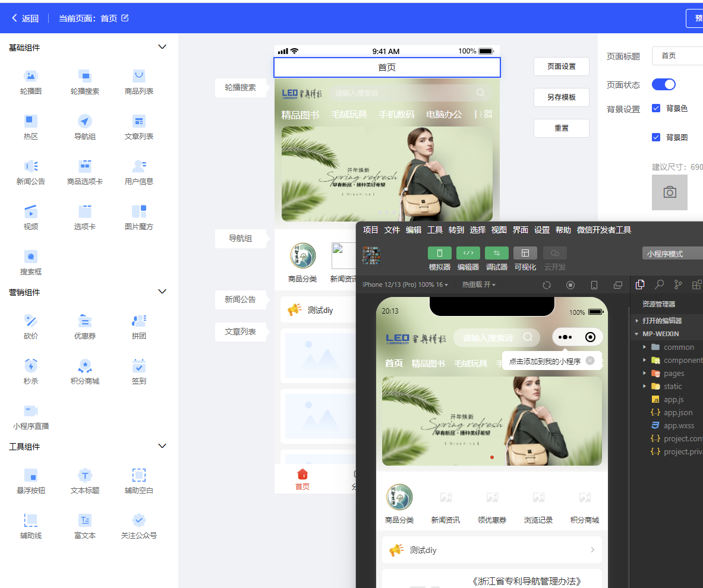Upload a background image via camera box

tap(669, 192)
